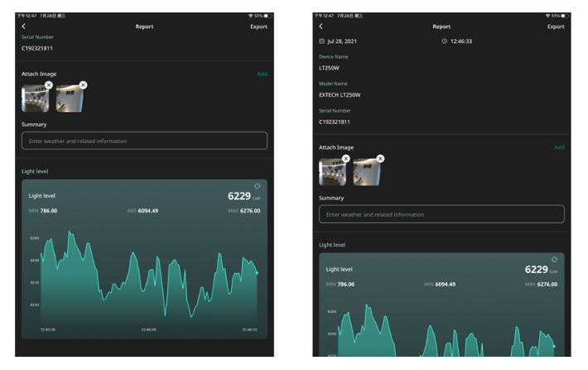Viewport: 588px width, 370px height.
Task: Tap chart refresh icon on left screen
Action: 258,186
